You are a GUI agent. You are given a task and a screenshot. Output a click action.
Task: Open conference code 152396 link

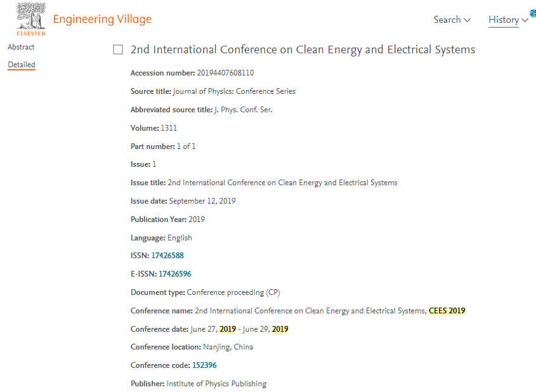click(204, 365)
